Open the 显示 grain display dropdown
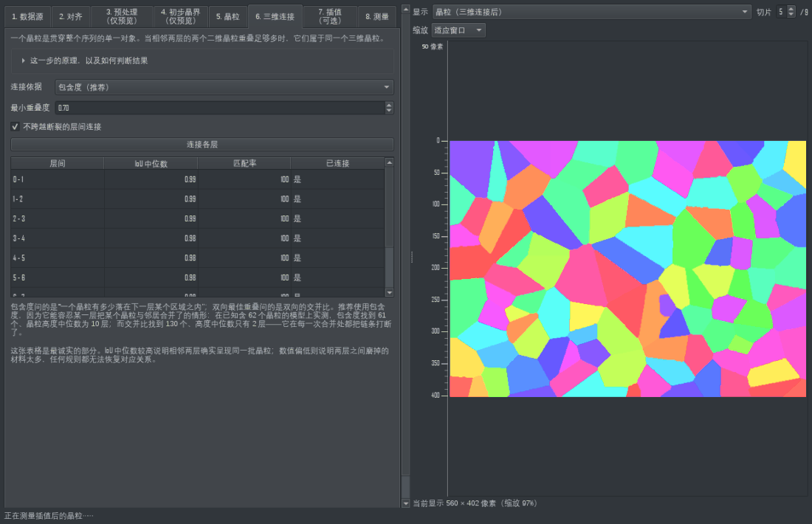Image resolution: width=812 pixels, height=524 pixels. click(591, 12)
